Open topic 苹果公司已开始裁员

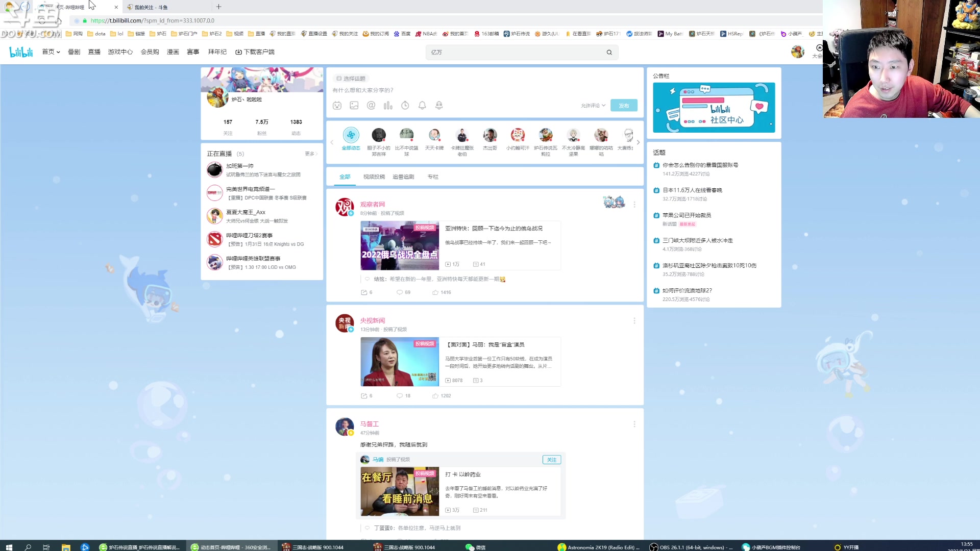click(x=687, y=215)
